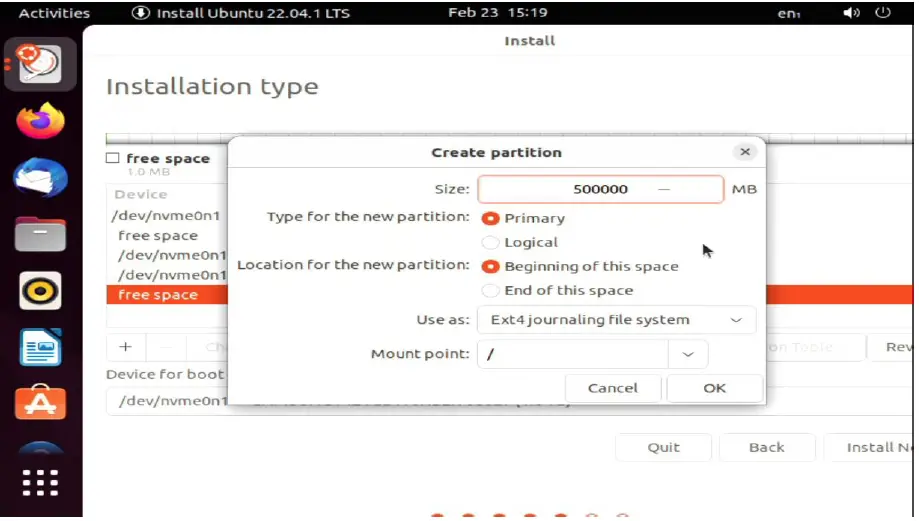
Task: Open LibreOffice Writer from the dock
Action: (40, 348)
